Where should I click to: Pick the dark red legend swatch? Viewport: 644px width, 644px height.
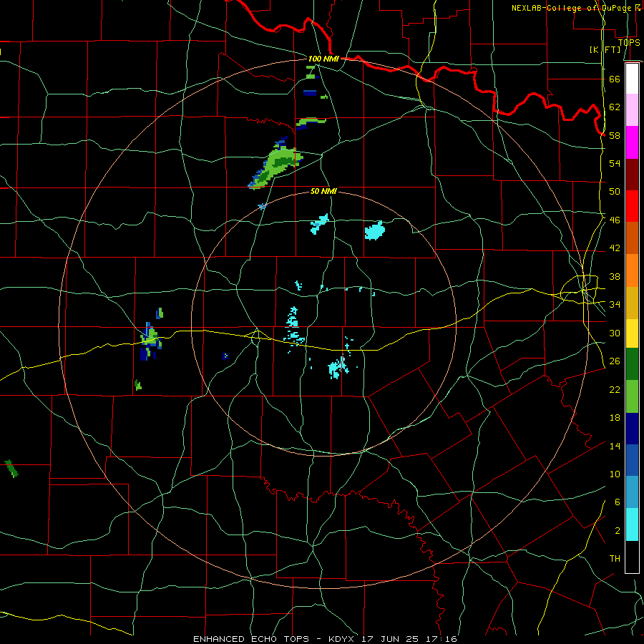(632, 175)
